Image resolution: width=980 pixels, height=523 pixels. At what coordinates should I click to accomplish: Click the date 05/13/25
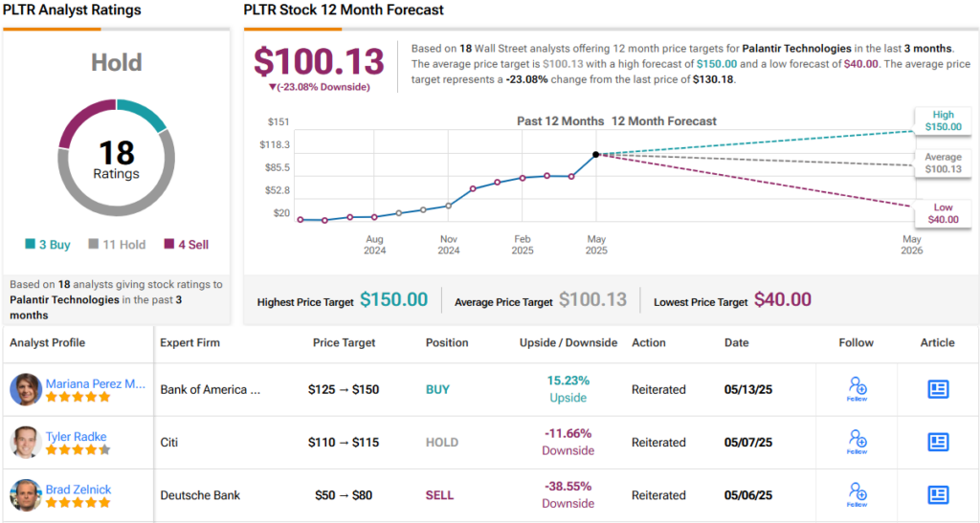click(x=748, y=389)
